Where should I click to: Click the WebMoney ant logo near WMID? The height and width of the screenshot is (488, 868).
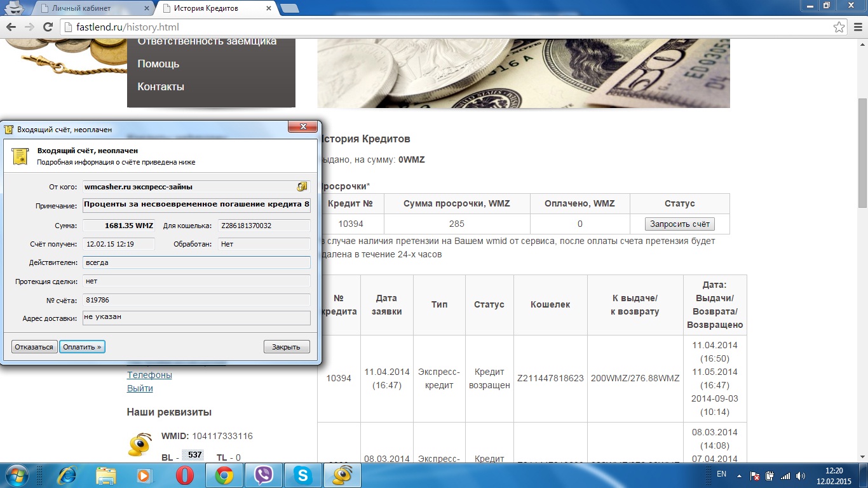139,445
